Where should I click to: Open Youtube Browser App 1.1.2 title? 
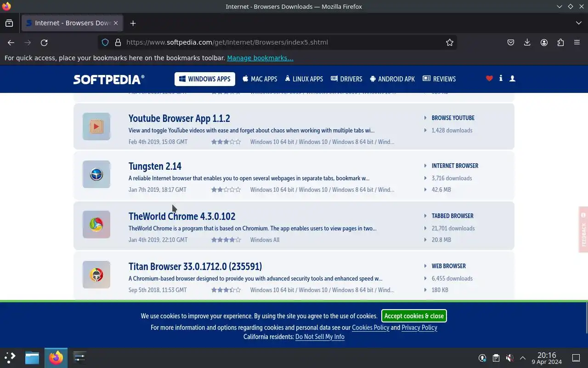(x=179, y=118)
